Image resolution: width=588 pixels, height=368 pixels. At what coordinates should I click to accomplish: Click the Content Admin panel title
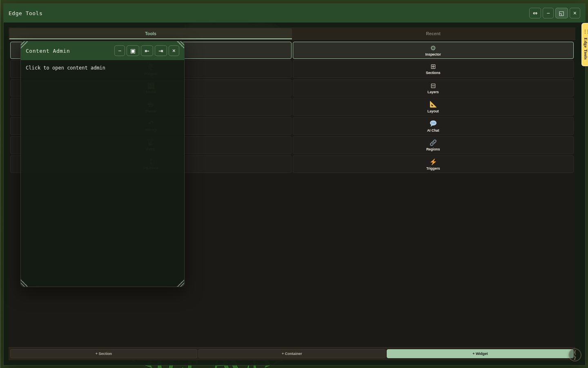[48, 51]
